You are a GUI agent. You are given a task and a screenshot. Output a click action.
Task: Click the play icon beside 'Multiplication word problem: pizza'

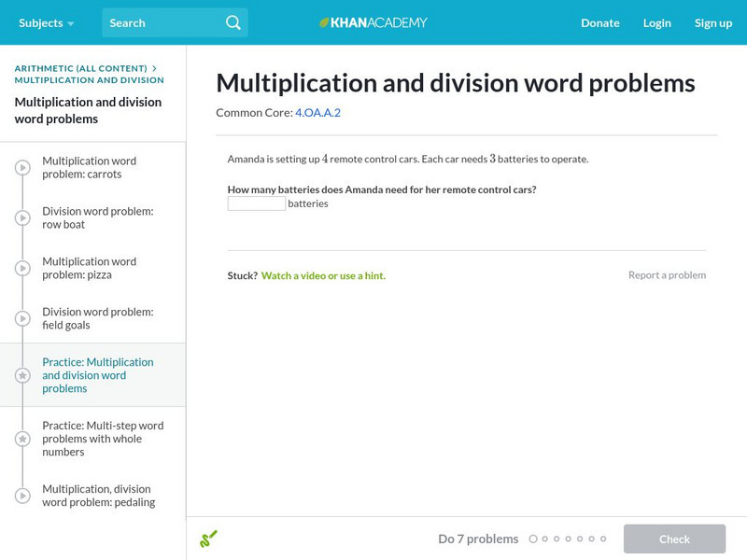click(x=21, y=268)
